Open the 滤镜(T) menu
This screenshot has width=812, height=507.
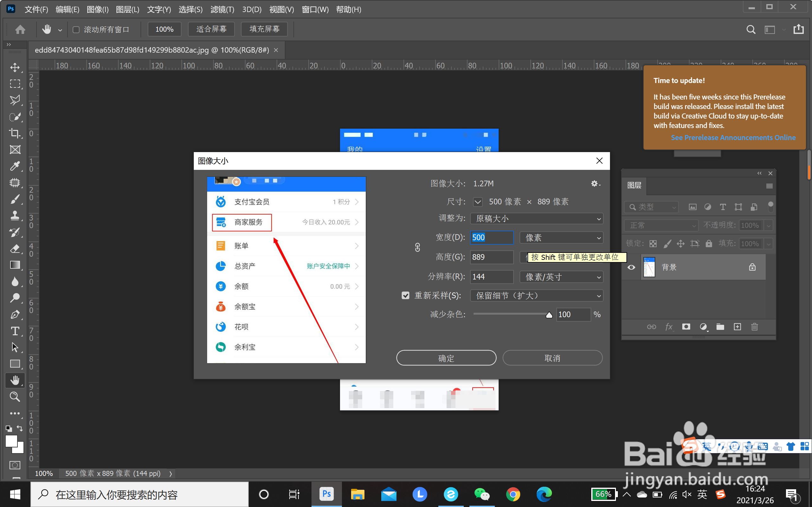coord(222,10)
